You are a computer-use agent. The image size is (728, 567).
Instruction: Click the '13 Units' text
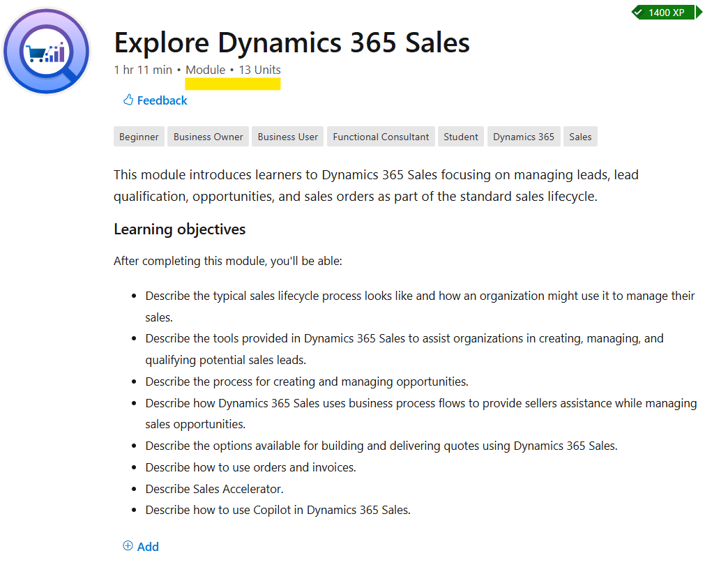coord(259,70)
